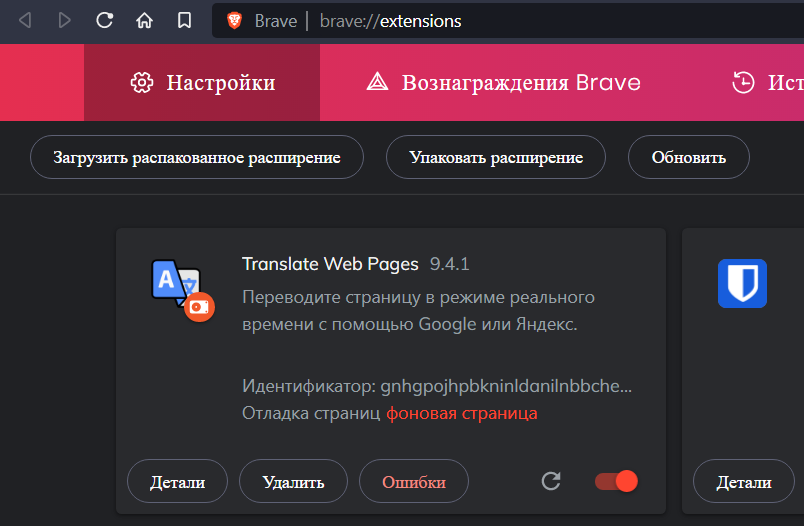Click the Bitwarden shield icon
This screenshot has width=804, height=526.
742,283
